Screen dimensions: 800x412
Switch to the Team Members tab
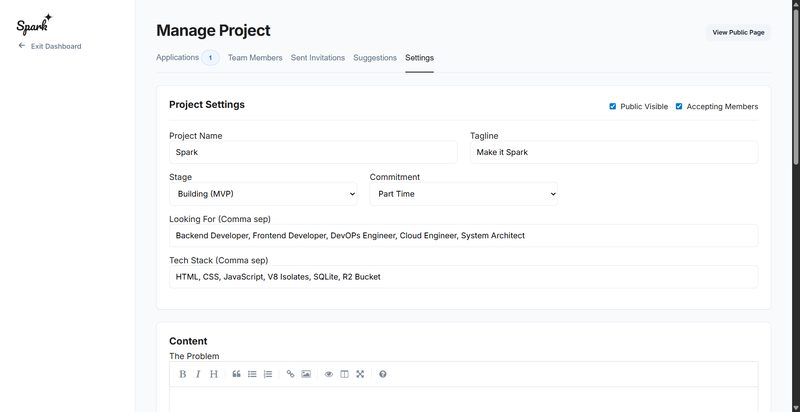tap(255, 58)
